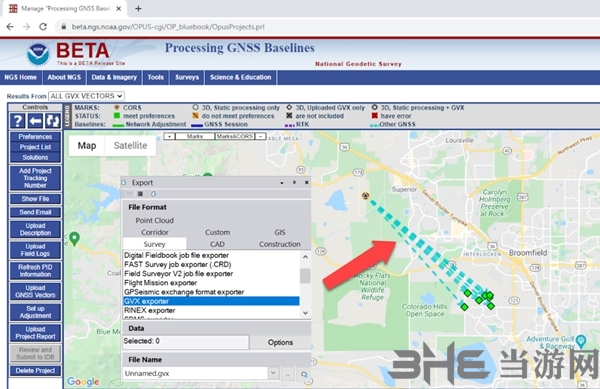Click the CORS triangle marker on map
The image size is (600, 389).
click(x=365, y=196)
